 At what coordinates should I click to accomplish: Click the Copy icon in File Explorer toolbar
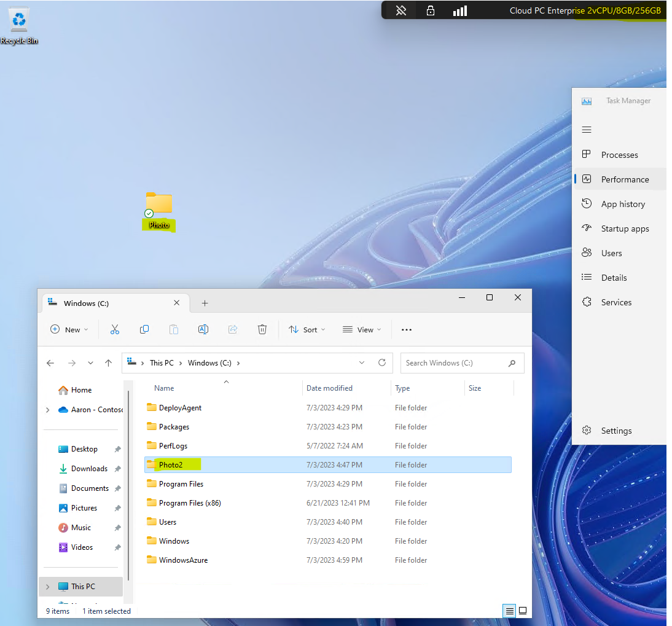click(x=144, y=329)
